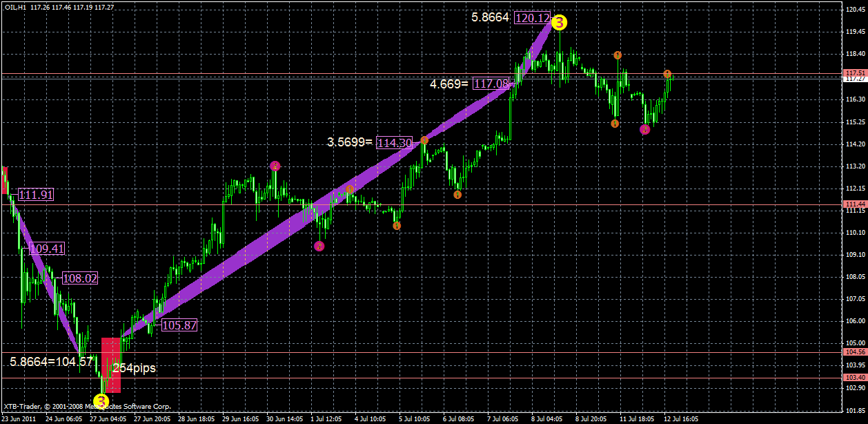Select the pink "2" marker under the 1 Jul dip
Screen dimensions: 868x424
tap(319, 245)
